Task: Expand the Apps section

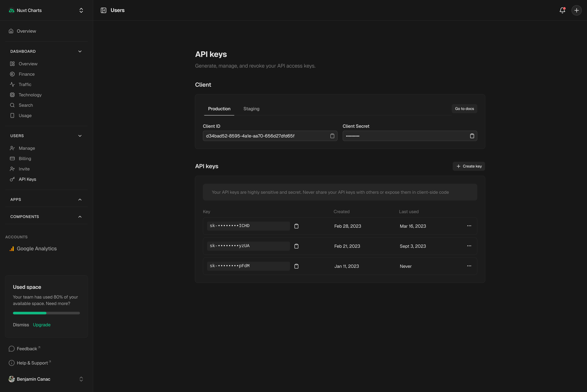Action: 80,200
